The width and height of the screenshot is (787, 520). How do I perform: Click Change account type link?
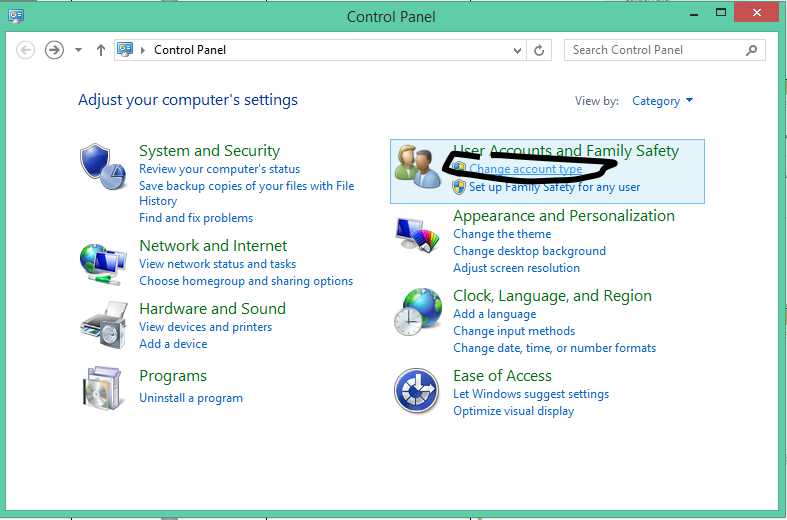coord(526,169)
